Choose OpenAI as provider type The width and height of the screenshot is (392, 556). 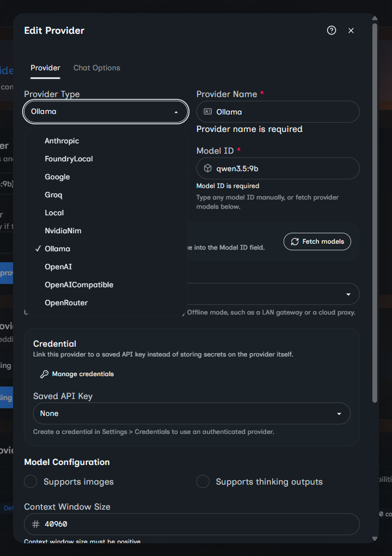tap(106, 267)
